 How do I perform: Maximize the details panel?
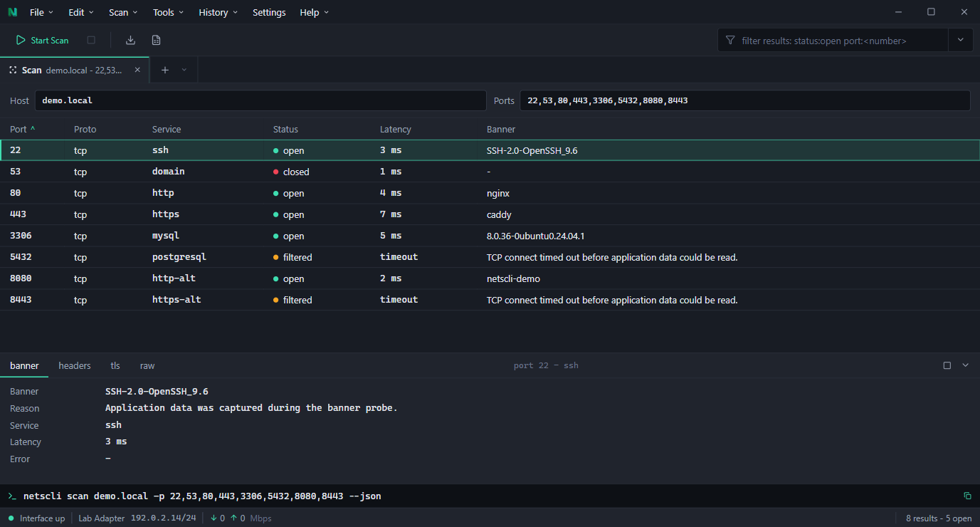click(947, 365)
